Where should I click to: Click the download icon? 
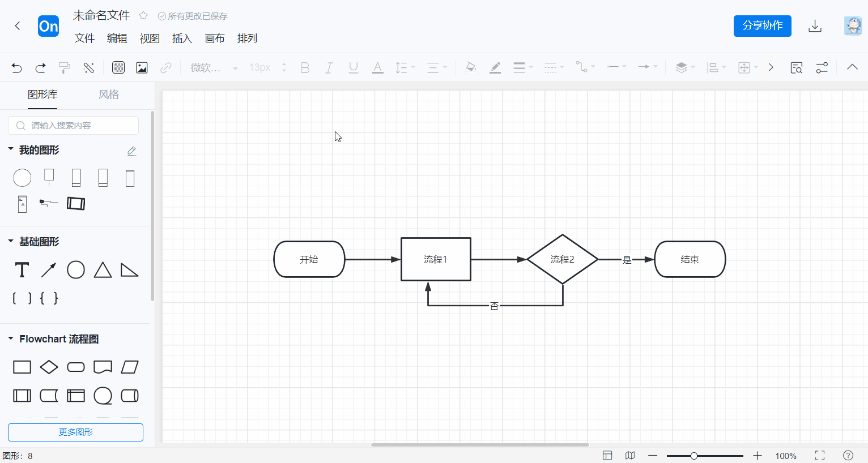815,26
